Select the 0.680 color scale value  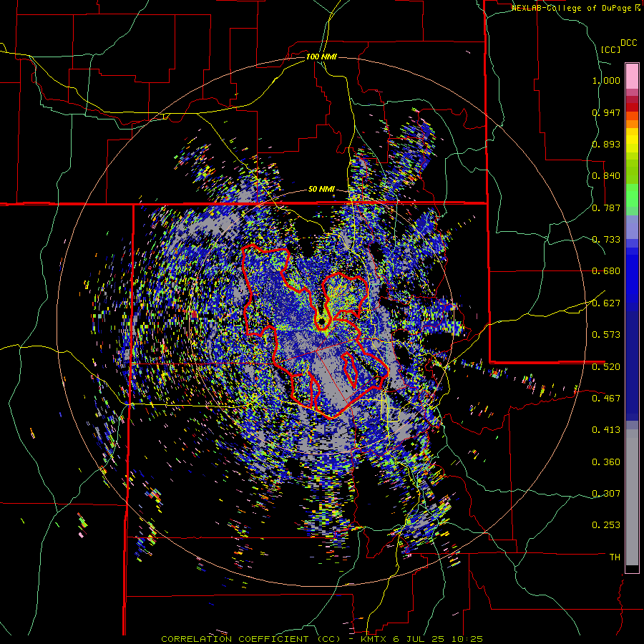pyautogui.click(x=606, y=271)
